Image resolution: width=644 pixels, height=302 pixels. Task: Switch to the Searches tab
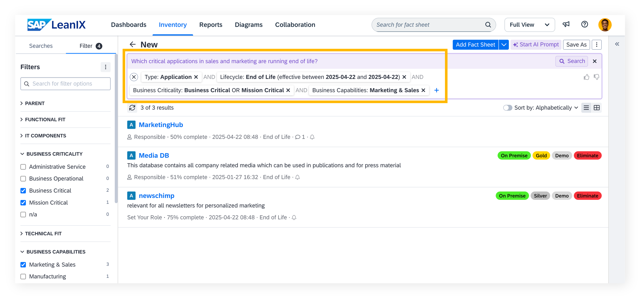41,46
